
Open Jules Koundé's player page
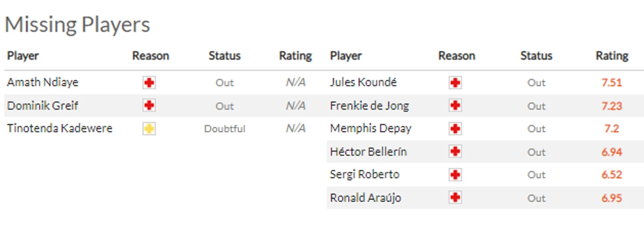pos(363,82)
